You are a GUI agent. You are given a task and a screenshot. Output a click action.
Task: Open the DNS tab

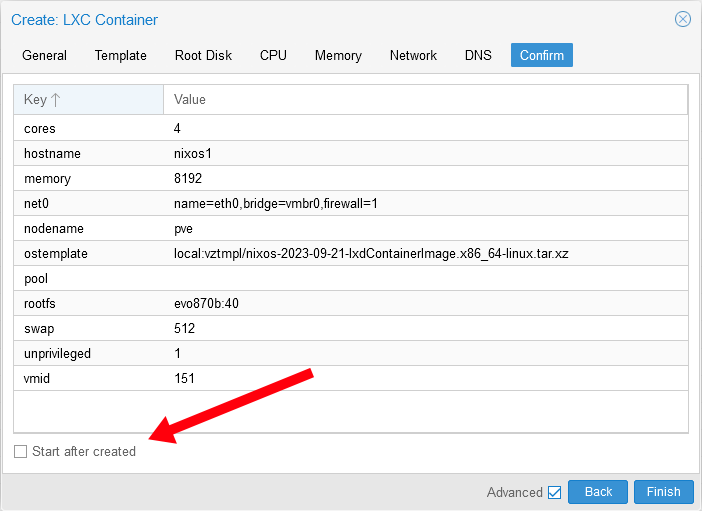pyautogui.click(x=478, y=55)
